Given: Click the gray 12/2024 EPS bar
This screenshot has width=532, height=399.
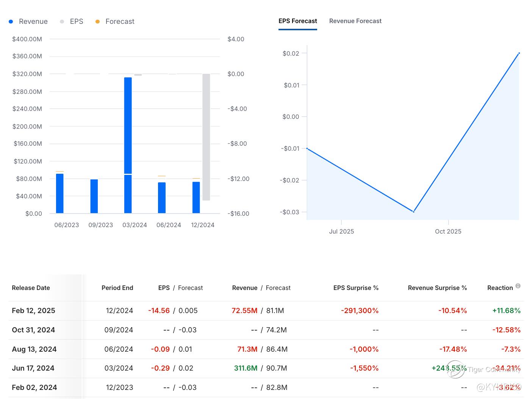Looking at the screenshot, I should pos(206,137).
